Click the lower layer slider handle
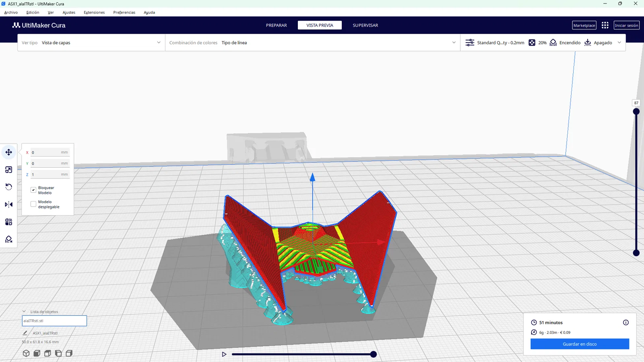This screenshot has width=644, height=362. [x=636, y=253]
